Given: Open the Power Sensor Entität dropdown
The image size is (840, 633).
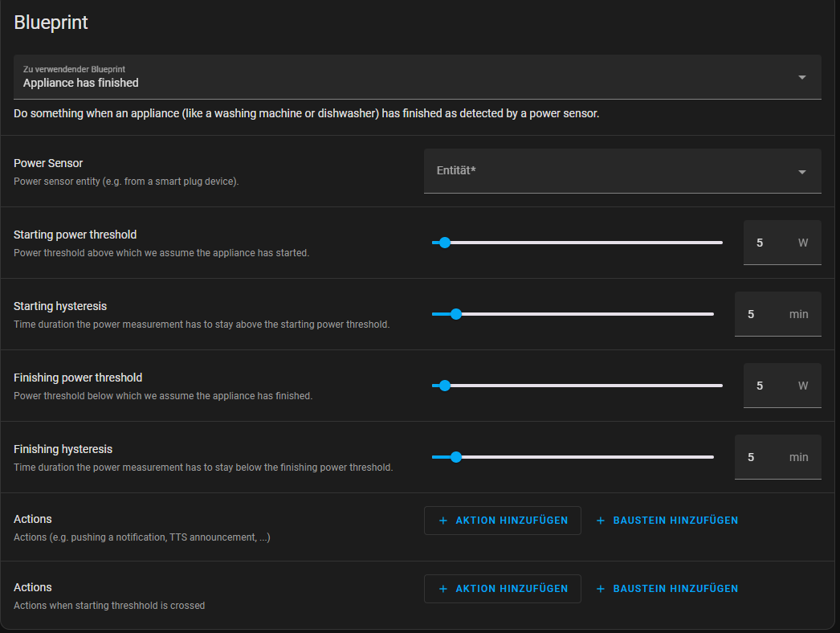Looking at the screenshot, I should tap(622, 171).
